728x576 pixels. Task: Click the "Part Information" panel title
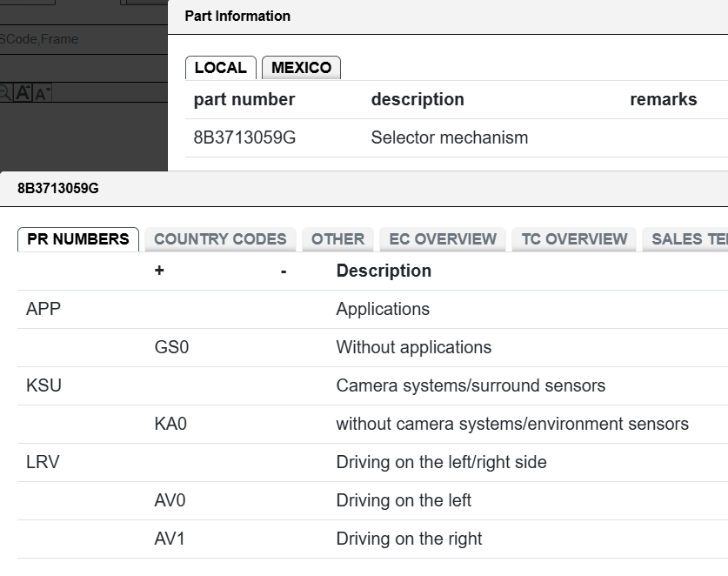click(x=237, y=17)
